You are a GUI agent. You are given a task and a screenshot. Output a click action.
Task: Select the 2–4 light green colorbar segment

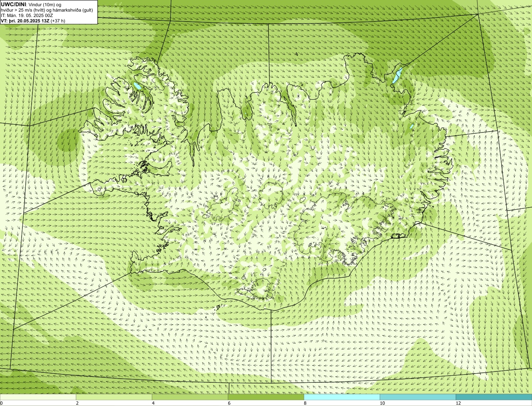point(114,397)
